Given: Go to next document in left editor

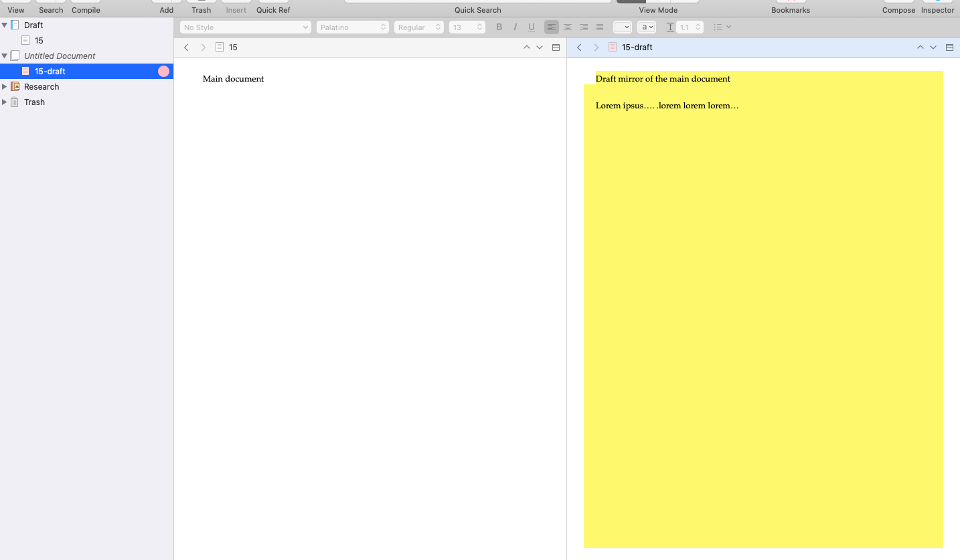Looking at the screenshot, I should [540, 48].
